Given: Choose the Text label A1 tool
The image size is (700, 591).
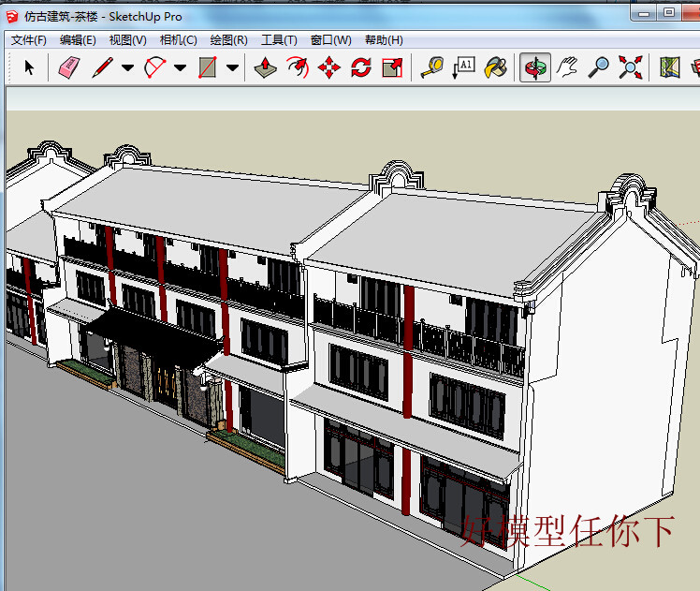Looking at the screenshot, I should click(464, 67).
